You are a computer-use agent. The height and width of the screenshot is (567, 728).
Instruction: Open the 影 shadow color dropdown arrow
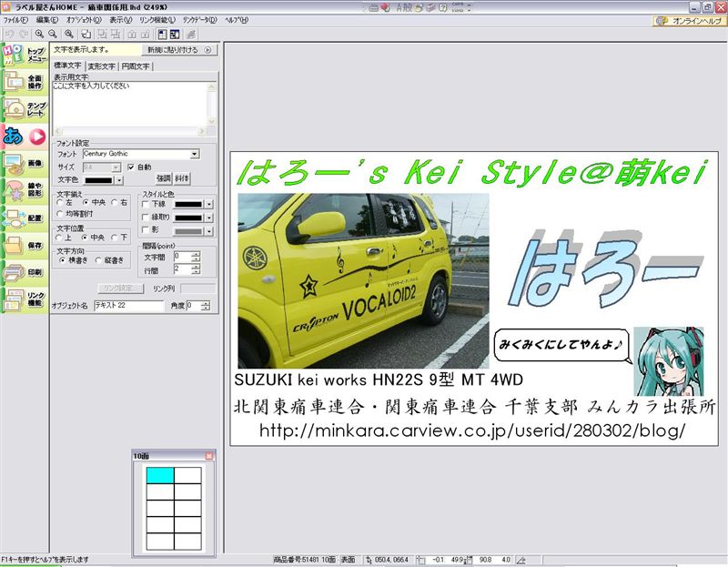[x=209, y=231]
